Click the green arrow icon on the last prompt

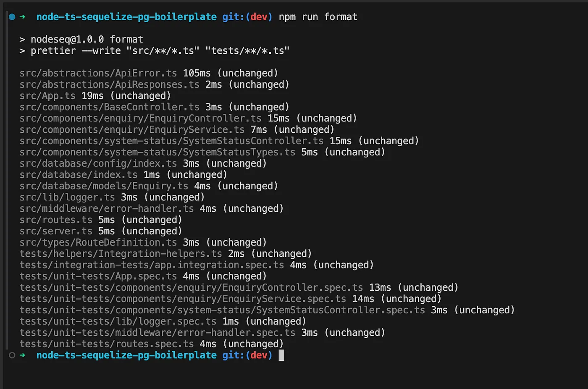[22, 355]
